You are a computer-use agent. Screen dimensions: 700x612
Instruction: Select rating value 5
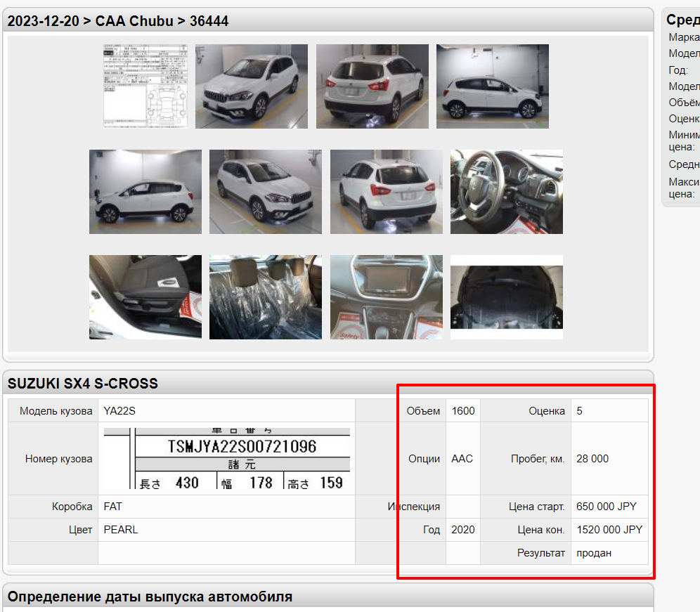[x=579, y=410]
